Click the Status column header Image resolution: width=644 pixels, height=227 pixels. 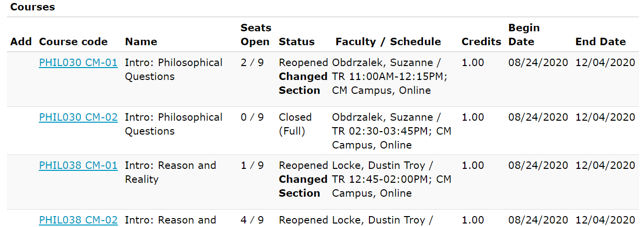coord(297,42)
